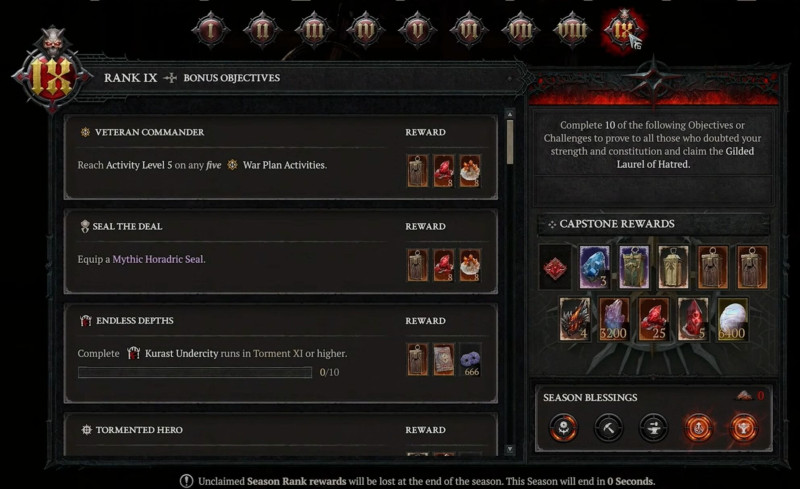Switch to the Rank V badge
The height and width of the screenshot is (489, 800).
[417, 30]
